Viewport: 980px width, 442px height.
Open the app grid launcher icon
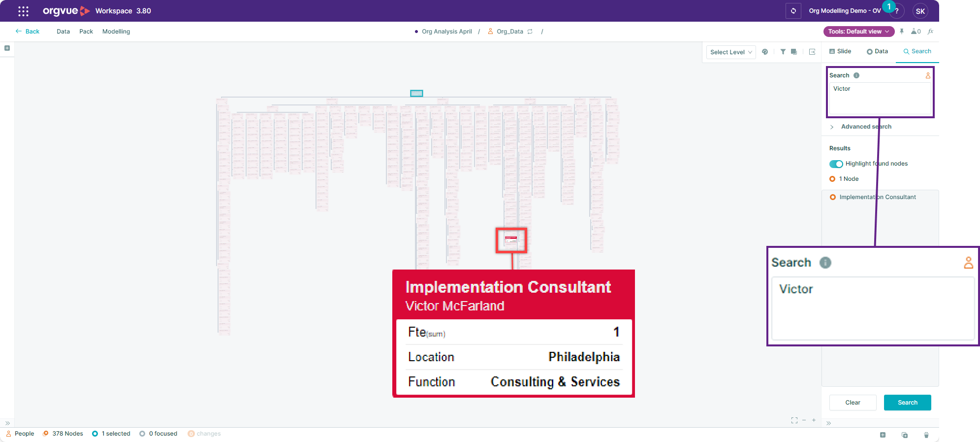click(x=23, y=11)
